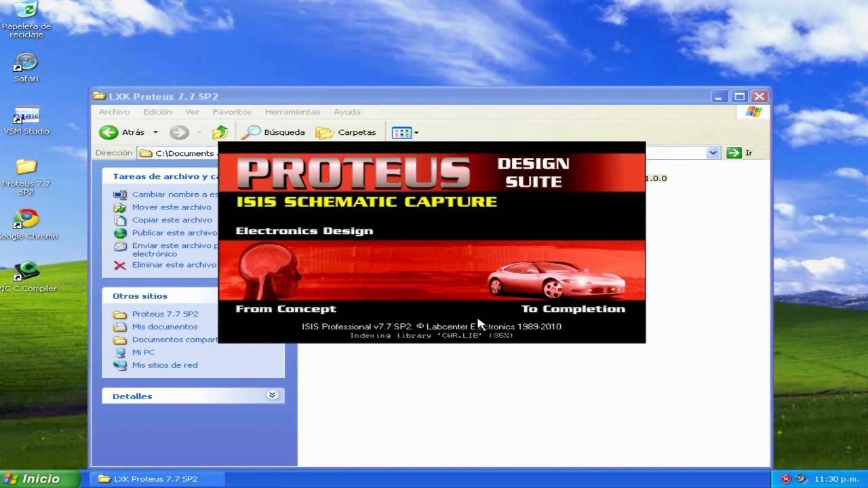Open the Búsqueda search tool
The height and width of the screenshot is (488, 868).
pyautogui.click(x=273, y=132)
